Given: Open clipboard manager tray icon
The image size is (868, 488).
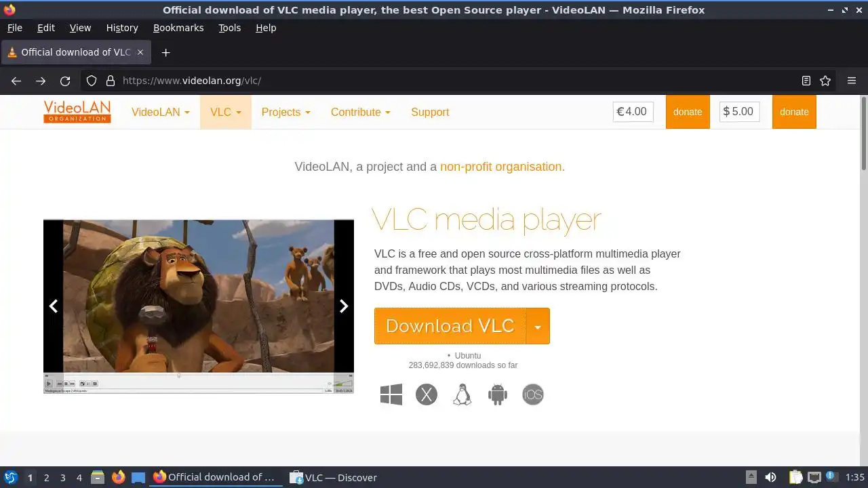Looking at the screenshot, I should click(x=795, y=477).
